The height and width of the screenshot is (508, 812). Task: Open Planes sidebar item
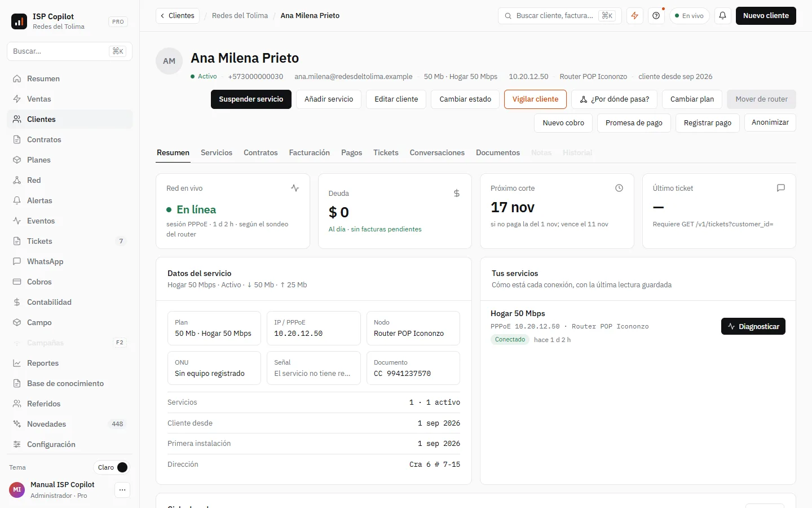[70, 160]
